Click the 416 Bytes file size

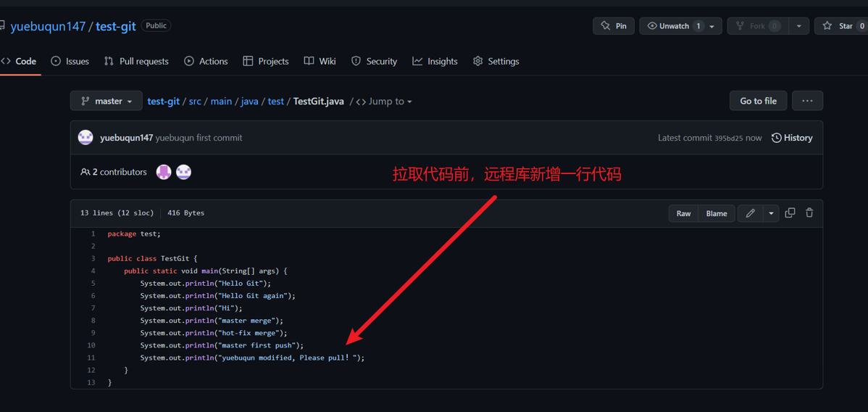tap(186, 213)
